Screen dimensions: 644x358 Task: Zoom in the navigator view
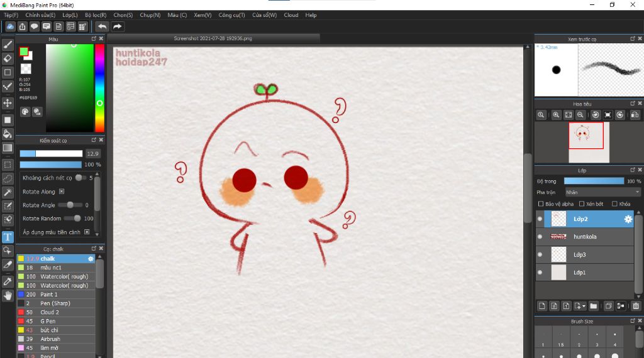click(556, 115)
